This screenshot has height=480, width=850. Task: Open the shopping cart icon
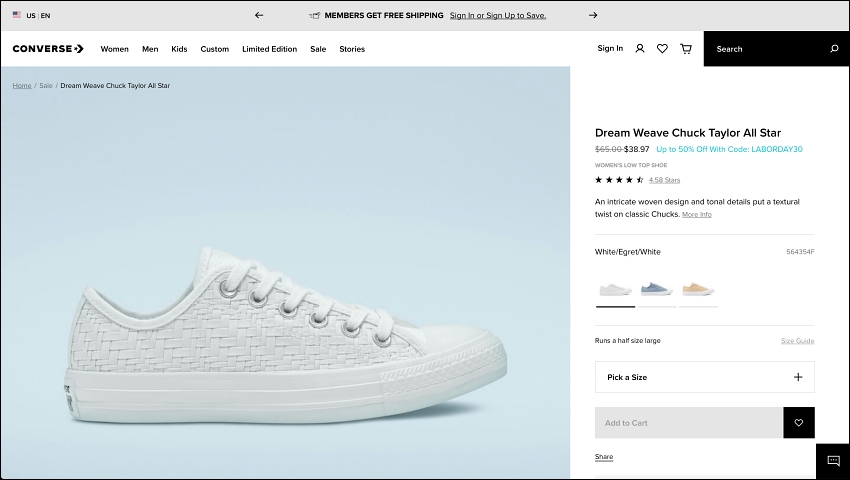click(x=686, y=49)
